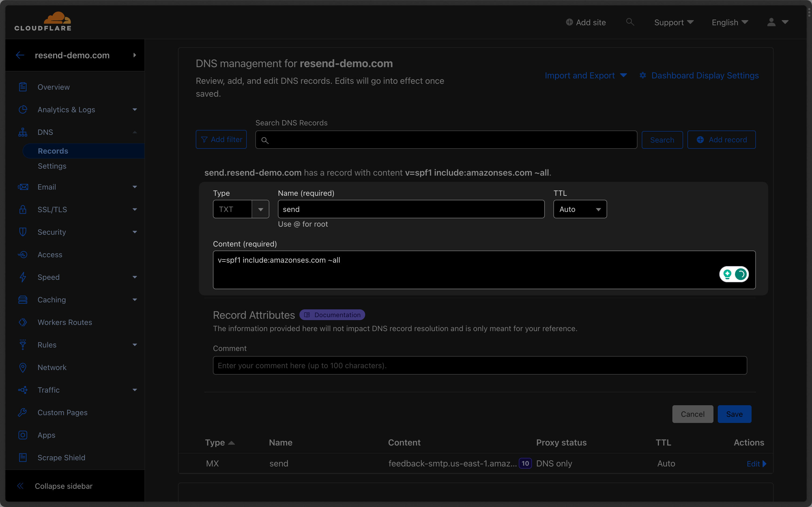The image size is (812, 507).
Task: Open the English language dropdown
Action: [730, 23]
